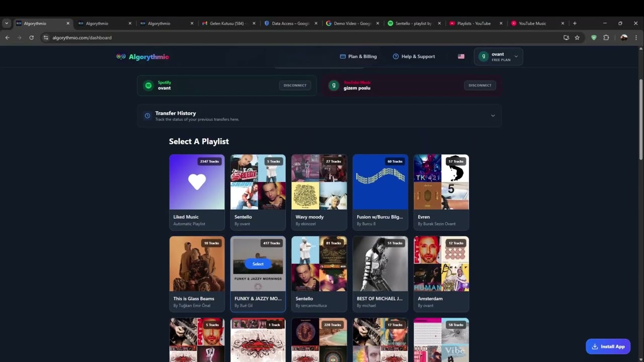Click the "Transfer History" title text
This screenshot has width=644, height=362.
click(x=176, y=113)
